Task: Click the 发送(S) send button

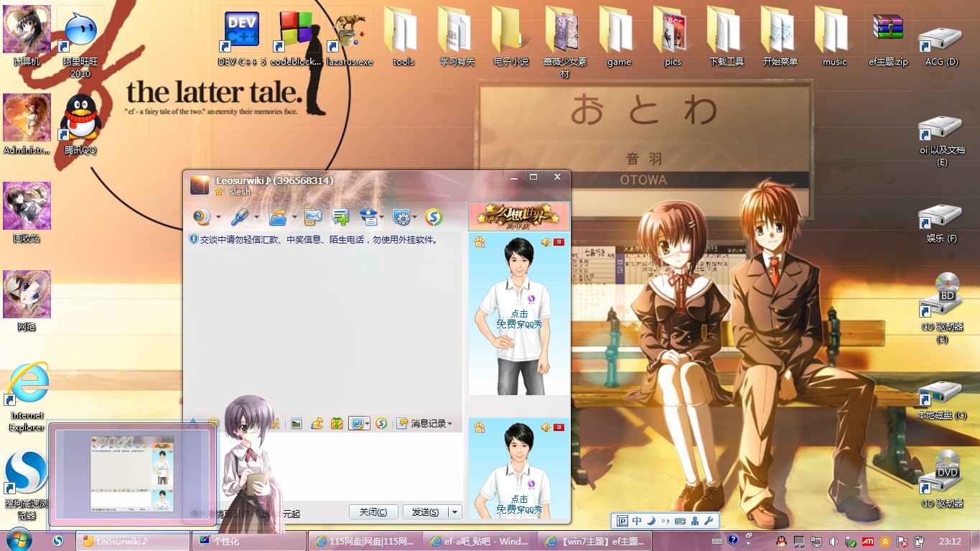Action: point(425,512)
